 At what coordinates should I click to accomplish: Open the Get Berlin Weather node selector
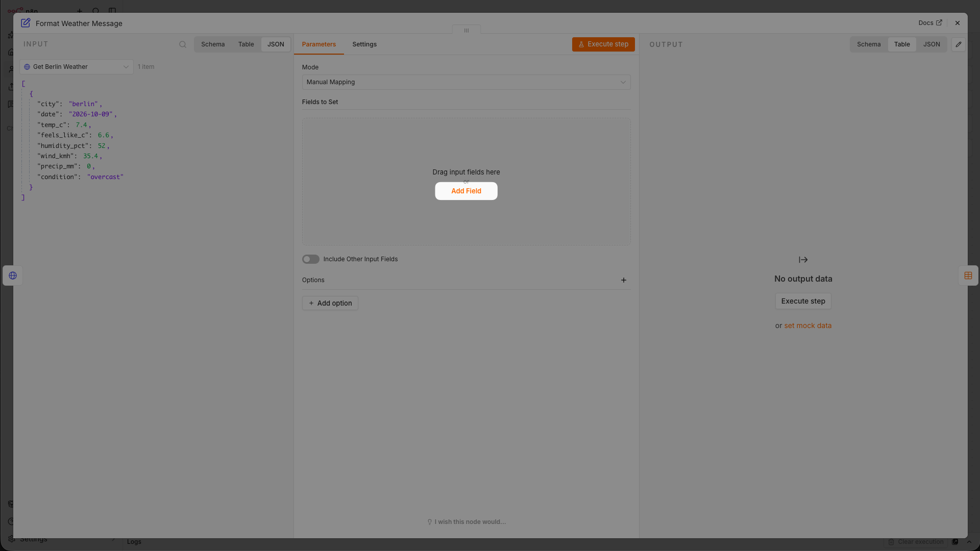(77, 67)
